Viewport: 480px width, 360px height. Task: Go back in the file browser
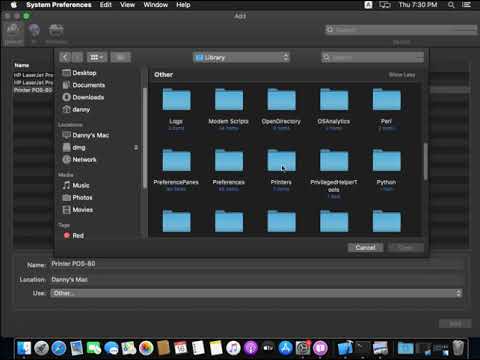click(x=65, y=57)
